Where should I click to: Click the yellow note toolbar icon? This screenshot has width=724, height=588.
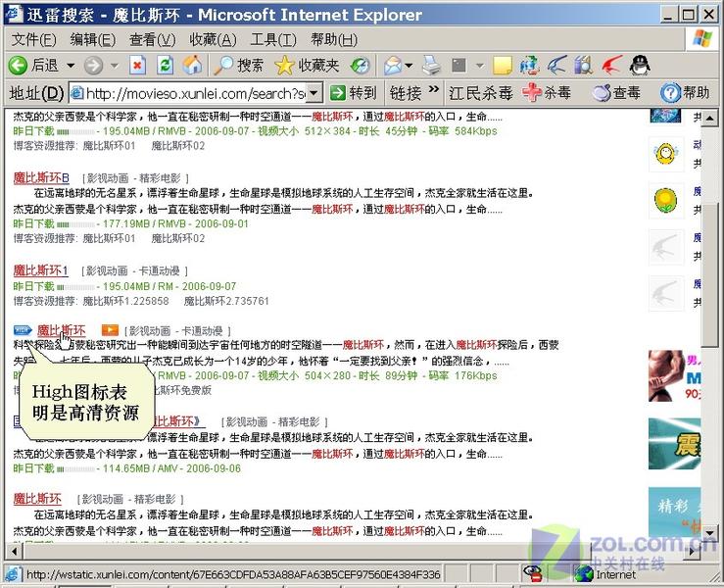(x=503, y=66)
